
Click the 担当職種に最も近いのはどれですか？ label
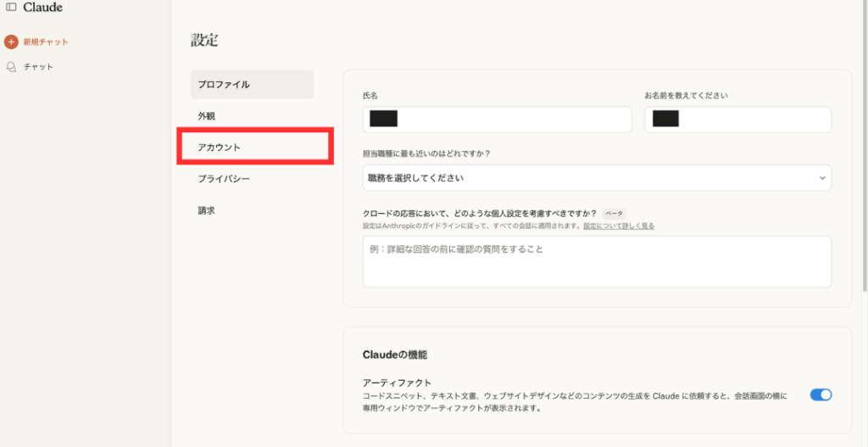tap(427, 154)
